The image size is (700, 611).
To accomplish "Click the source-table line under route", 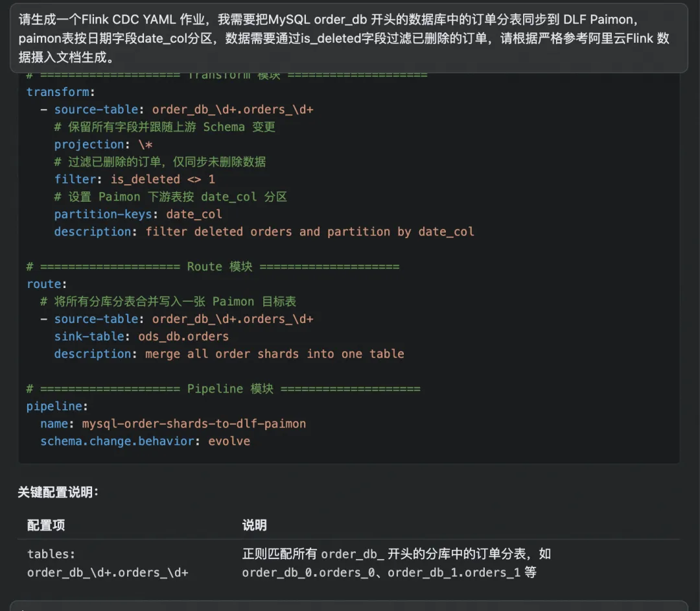I will coord(177,319).
